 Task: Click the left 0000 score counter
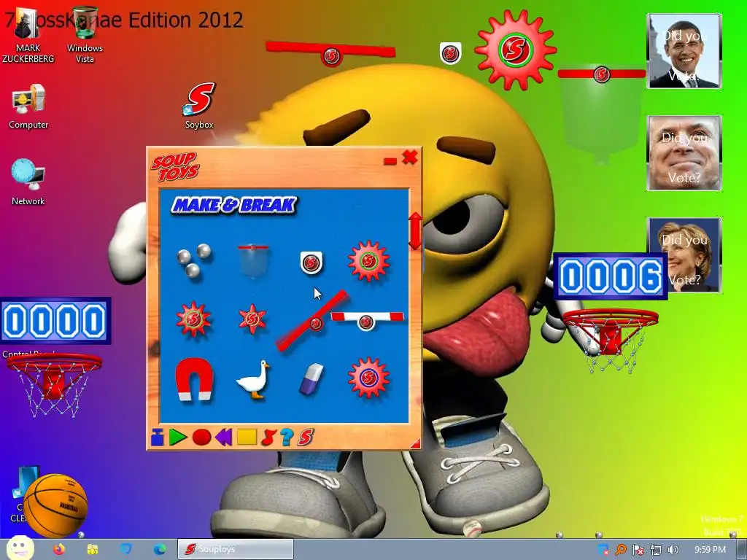coord(55,321)
